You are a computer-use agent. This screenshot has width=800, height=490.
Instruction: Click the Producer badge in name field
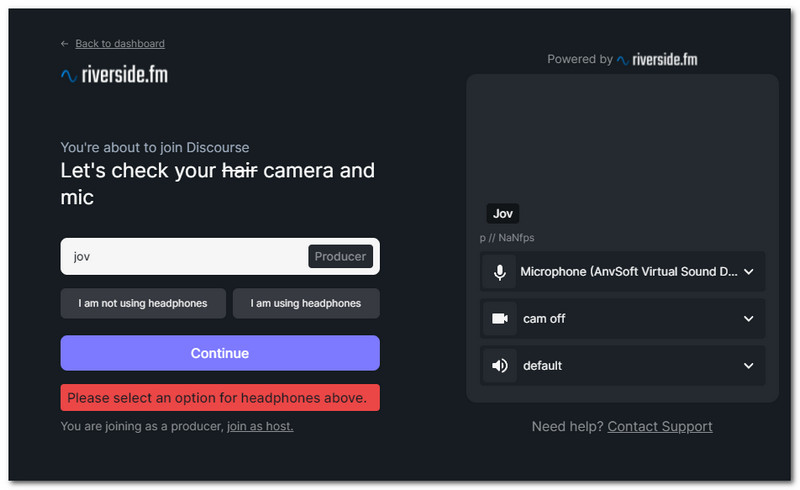click(x=340, y=256)
